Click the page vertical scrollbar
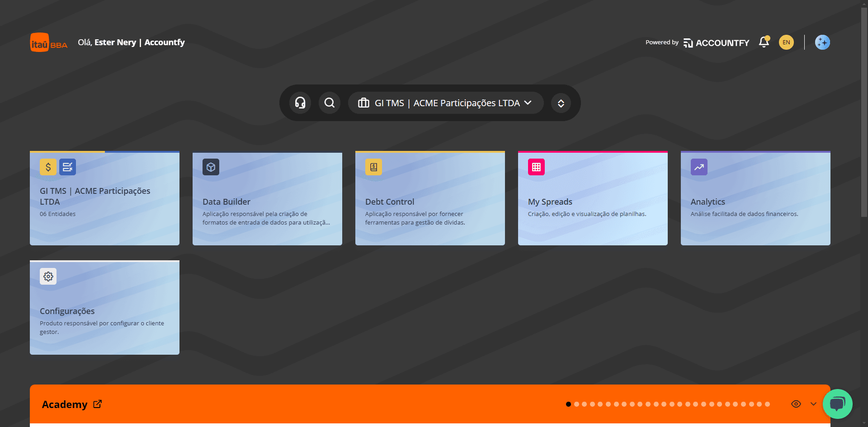The height and width of the screenshot is (427, 868). click(864, 113)
